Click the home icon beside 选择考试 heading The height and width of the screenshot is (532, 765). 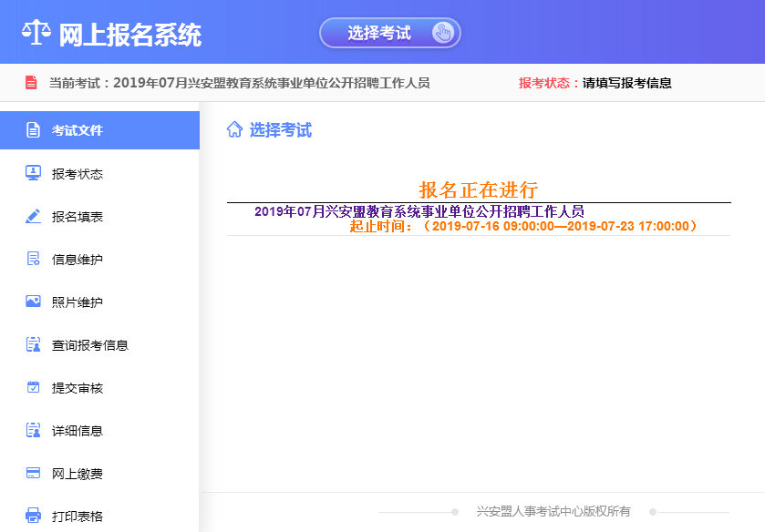[x=234, y=129]
